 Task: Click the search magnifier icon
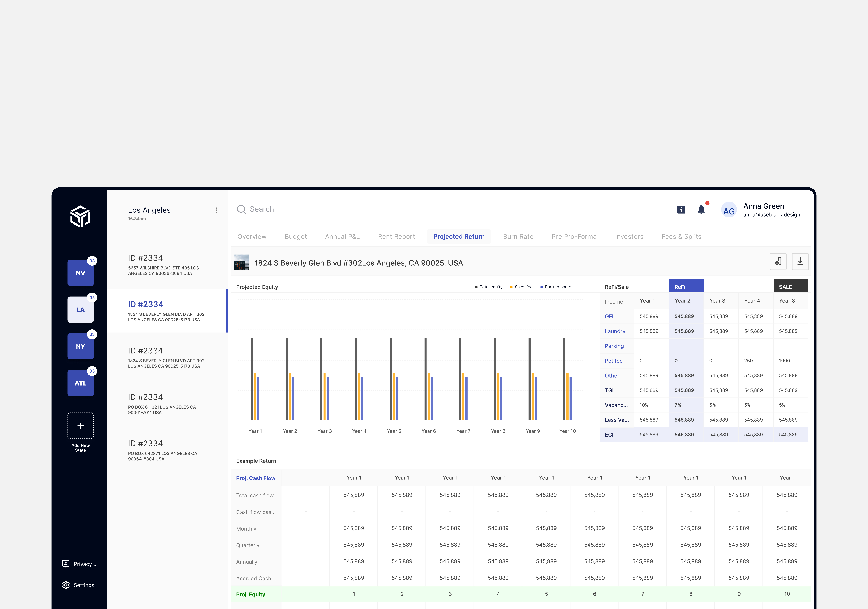click(x=241, y=209)
